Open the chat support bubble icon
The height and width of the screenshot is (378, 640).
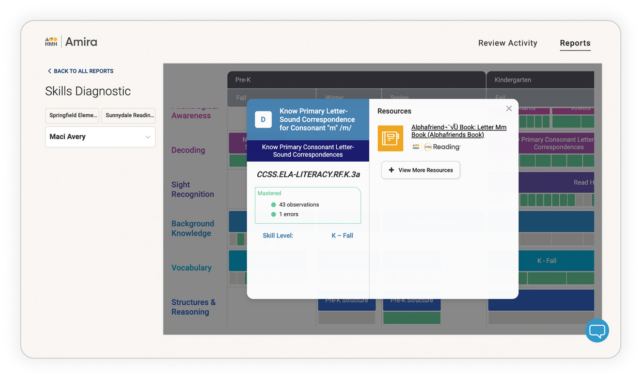tap(597, 331)
